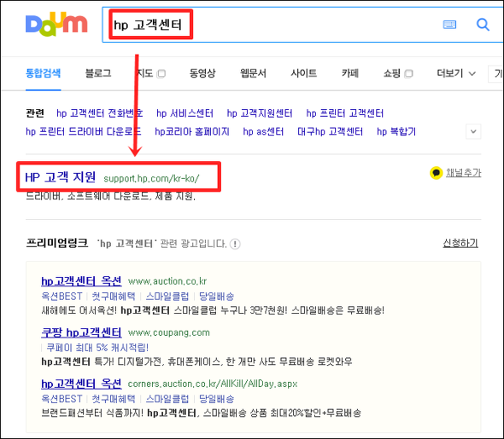The height and width of the screenshot is (439, 504).
Task: Click the www.coupang.com URL
Action: coord(169,332)
